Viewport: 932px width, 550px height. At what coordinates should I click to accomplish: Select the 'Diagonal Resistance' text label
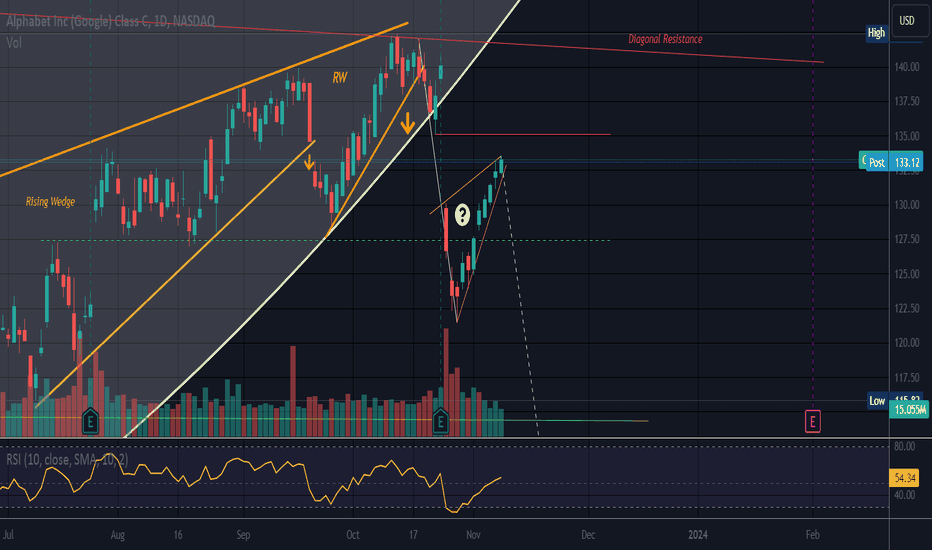tap(665, 39)
